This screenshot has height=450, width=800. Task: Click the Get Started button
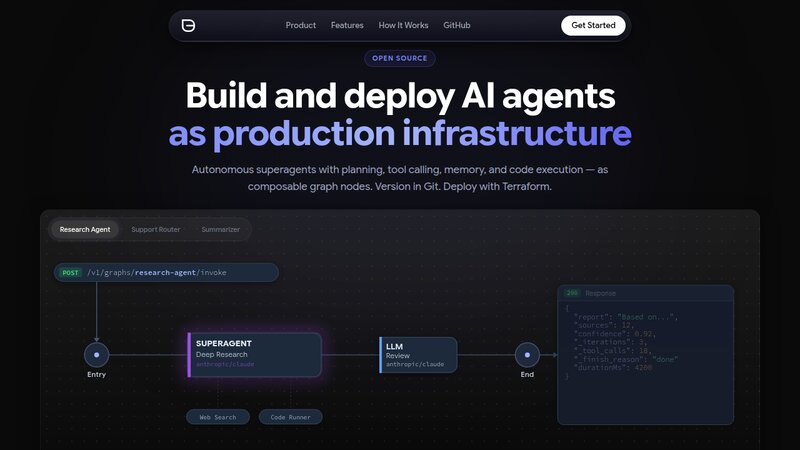(593, 26)
